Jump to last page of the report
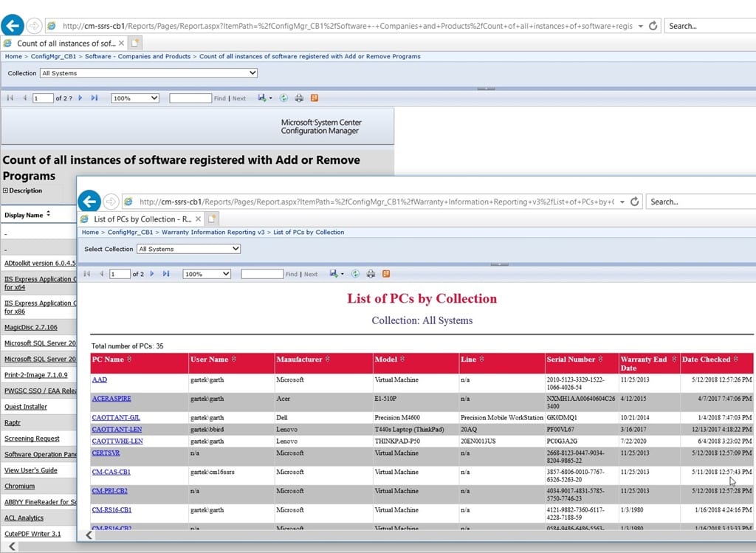The height and width of the screenshot is (553, 756). coord(165,274)
